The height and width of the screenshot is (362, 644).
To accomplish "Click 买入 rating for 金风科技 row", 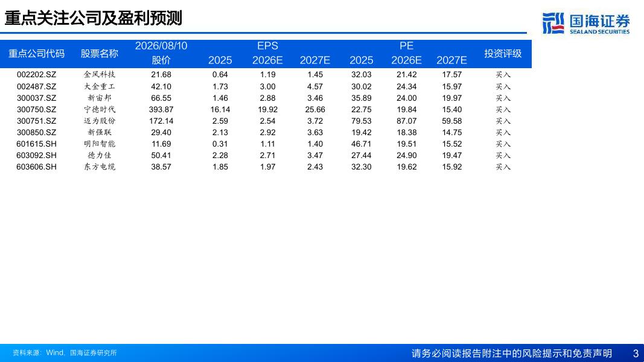I will pyautogui.click(x=503, y=75).
